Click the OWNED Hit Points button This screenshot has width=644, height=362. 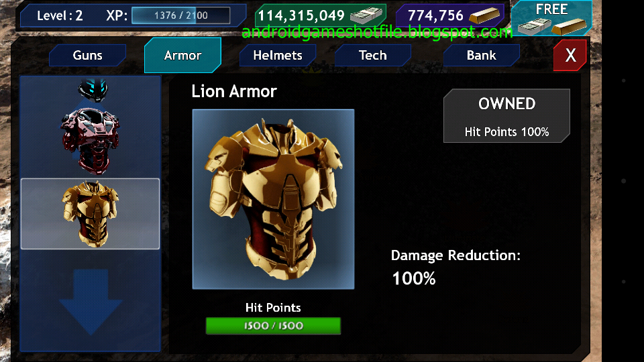click(506, 116)
